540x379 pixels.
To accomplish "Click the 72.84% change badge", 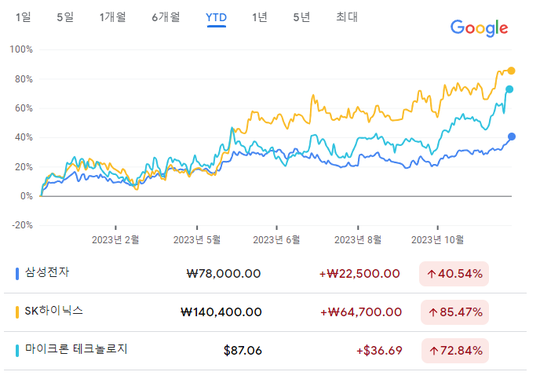I will coord(455,351).
